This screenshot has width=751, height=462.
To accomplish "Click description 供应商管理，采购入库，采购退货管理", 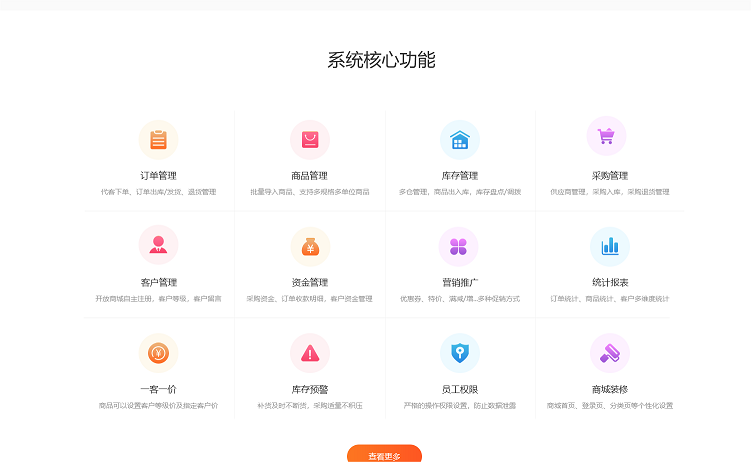I will coord(610,192).
